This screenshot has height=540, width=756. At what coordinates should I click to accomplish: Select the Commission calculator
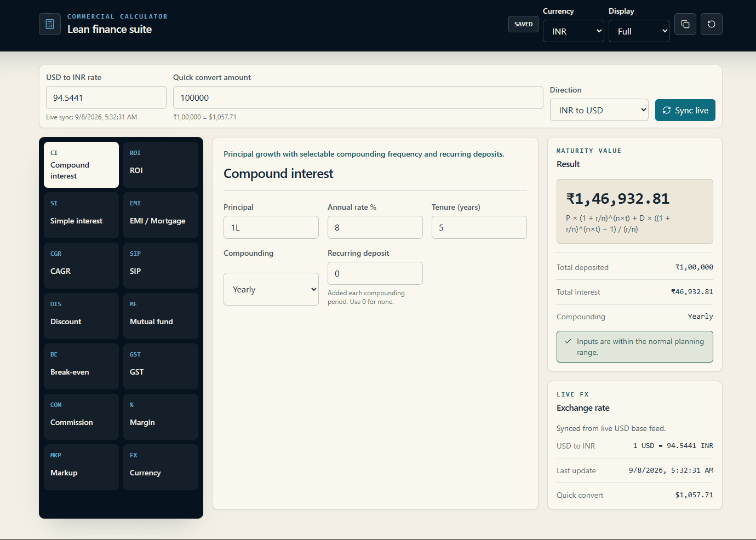click(x=81, y=417)
